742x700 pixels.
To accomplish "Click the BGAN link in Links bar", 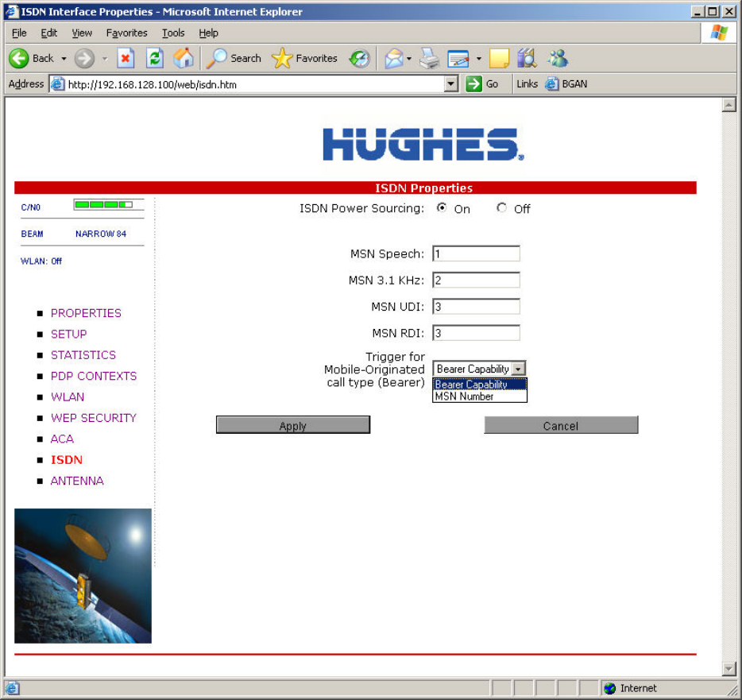I will [x=566, y=83].
